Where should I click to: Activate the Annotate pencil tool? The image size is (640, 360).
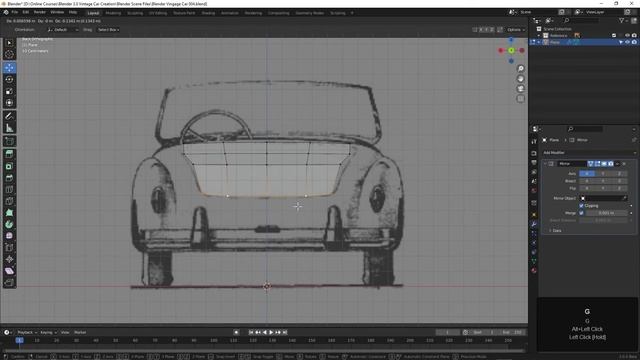[9, 116]
